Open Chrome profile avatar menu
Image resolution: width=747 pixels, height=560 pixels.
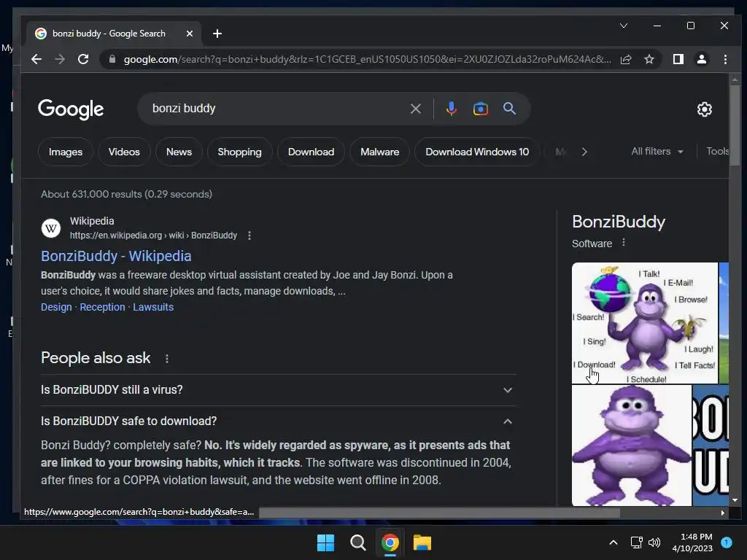(x=701, y=59)
